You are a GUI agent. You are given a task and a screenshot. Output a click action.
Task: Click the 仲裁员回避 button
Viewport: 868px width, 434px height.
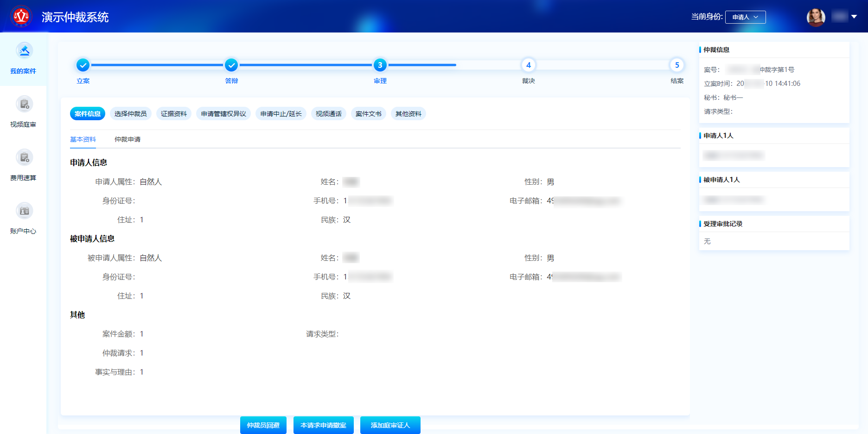(x=263, y=425)
